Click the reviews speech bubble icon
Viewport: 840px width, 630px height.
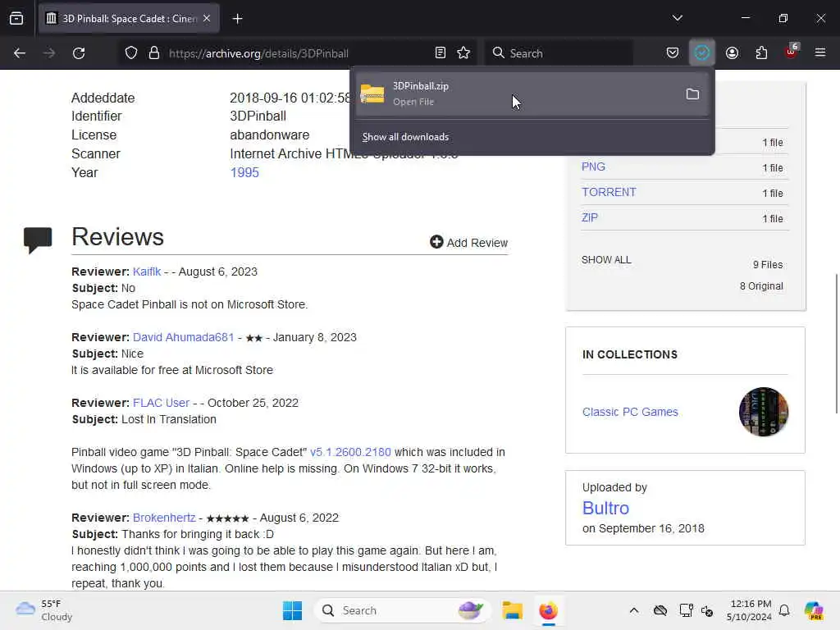[38, 240]
